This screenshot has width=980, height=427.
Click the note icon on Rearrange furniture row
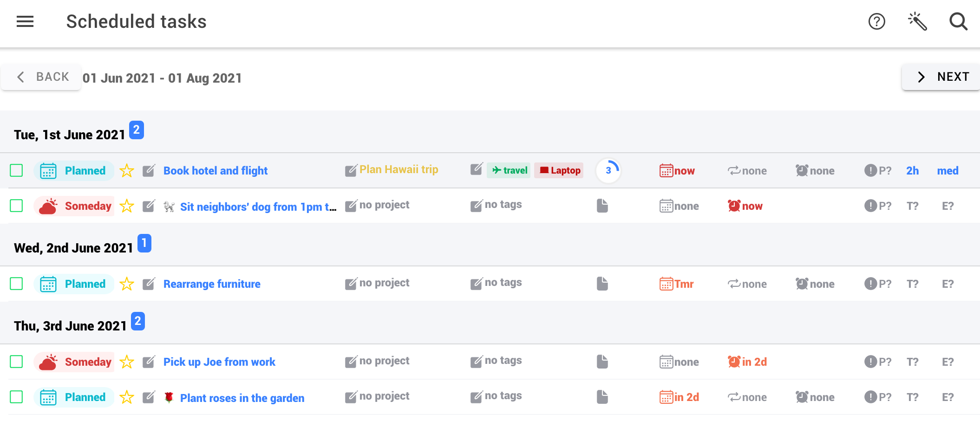coord(602,283)
